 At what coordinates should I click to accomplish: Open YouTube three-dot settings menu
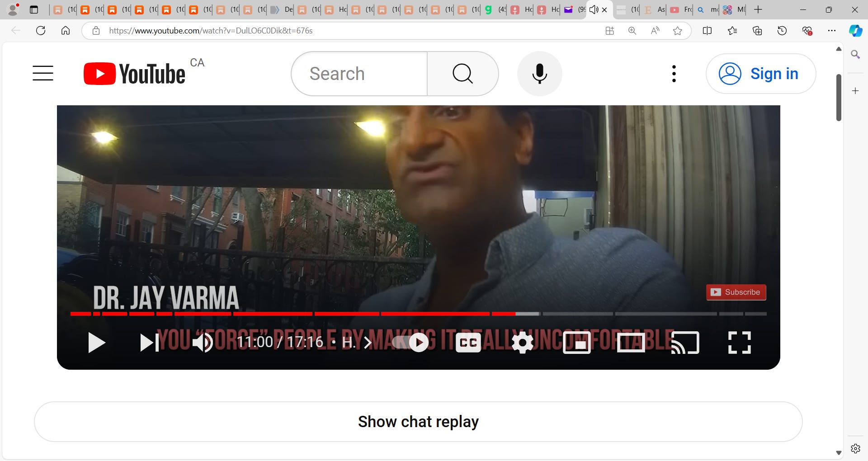coord(674,74)
